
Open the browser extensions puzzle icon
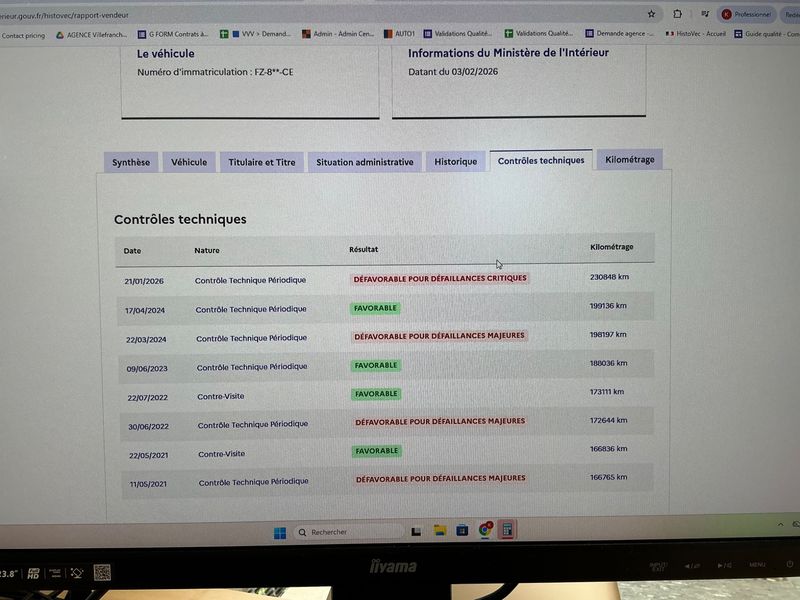coord(677,14)
